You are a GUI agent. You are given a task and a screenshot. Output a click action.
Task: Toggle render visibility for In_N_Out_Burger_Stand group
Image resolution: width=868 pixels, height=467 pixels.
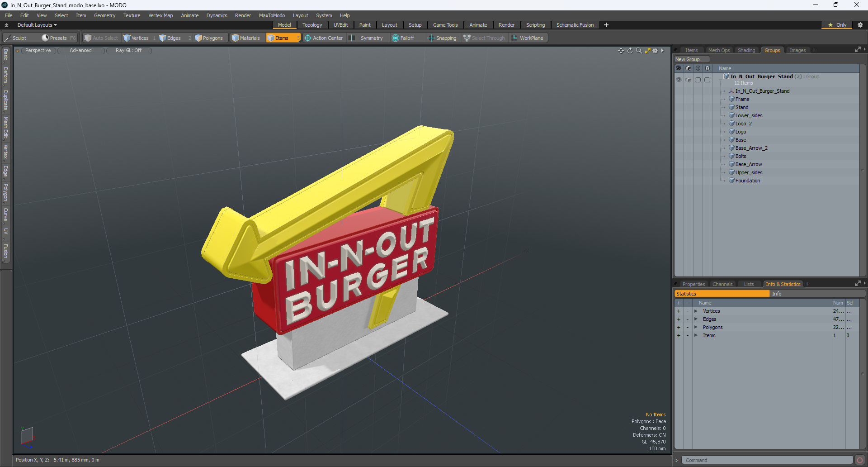(688, 80)
